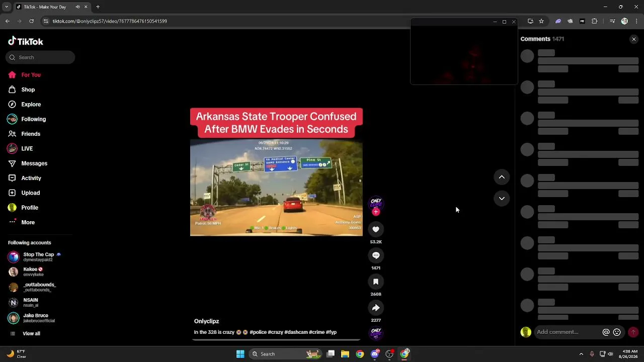
Task: Click the video progress bar
Action: 276,340
